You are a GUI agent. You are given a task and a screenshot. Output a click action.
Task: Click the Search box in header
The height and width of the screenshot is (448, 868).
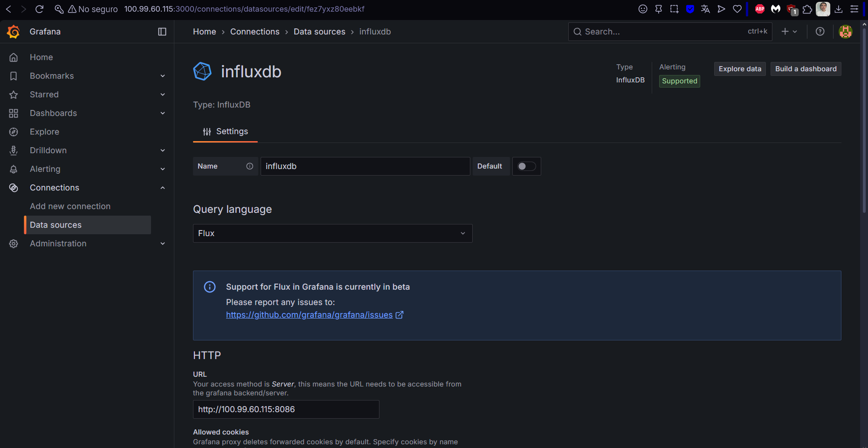670,32
